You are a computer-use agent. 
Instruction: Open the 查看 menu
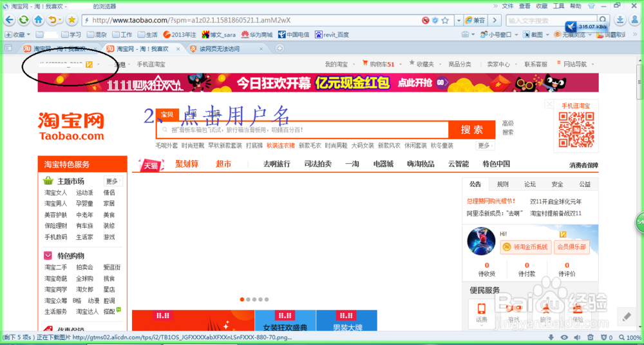coord(524,6)
